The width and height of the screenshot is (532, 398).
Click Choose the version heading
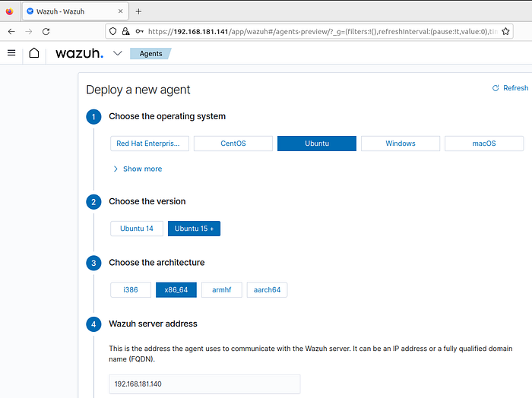pos(147,201)
